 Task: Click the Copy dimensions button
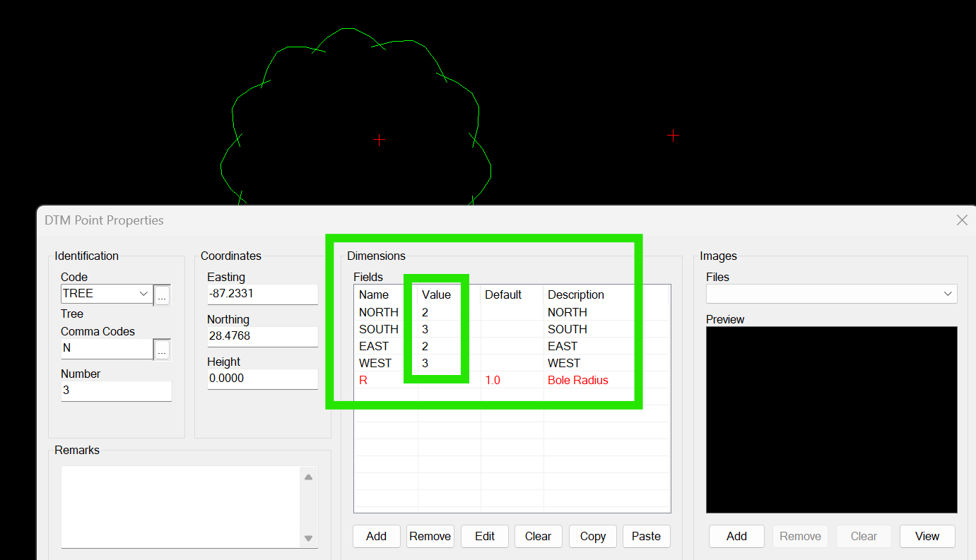tap(592, 536)
